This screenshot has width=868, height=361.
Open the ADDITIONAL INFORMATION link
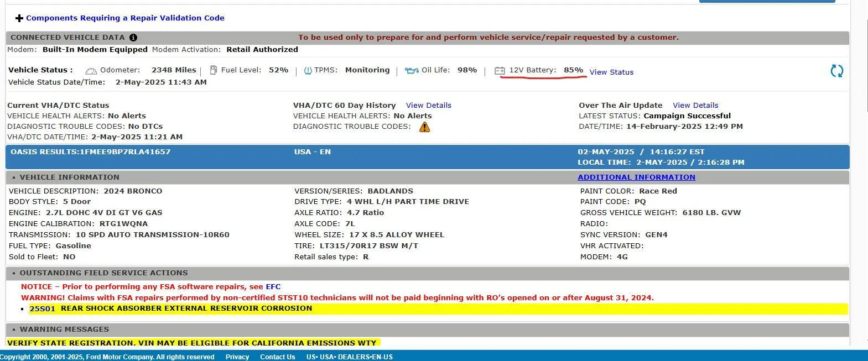[636, 177]
